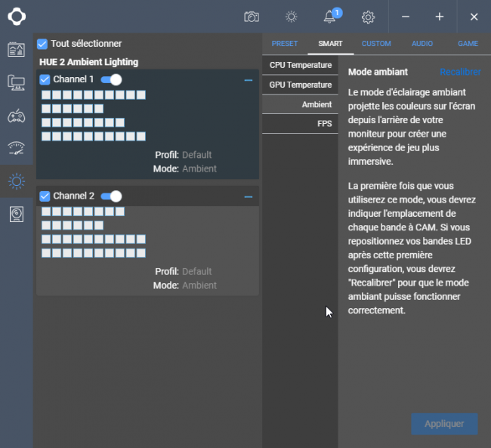Open the tuning speedometer sidebar icon
Viewport: 491px width, 448px height.
(x=17, y=149)
